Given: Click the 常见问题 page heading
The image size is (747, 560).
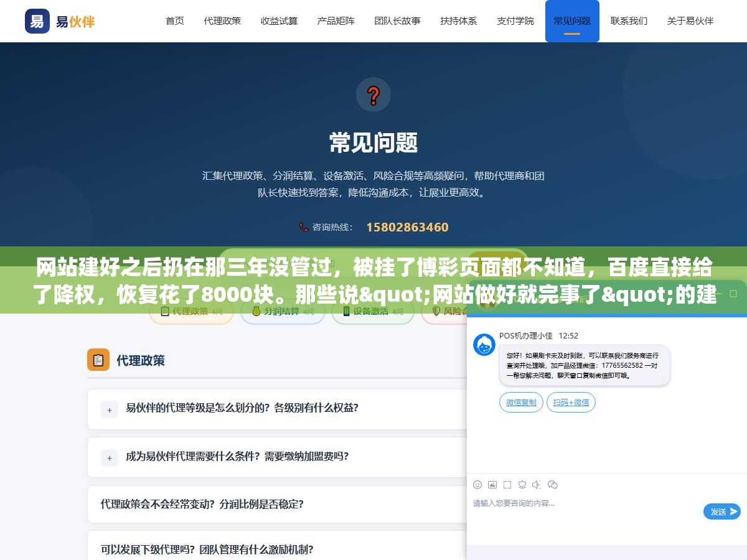Looking at the screenshot, I should (374, 142).
